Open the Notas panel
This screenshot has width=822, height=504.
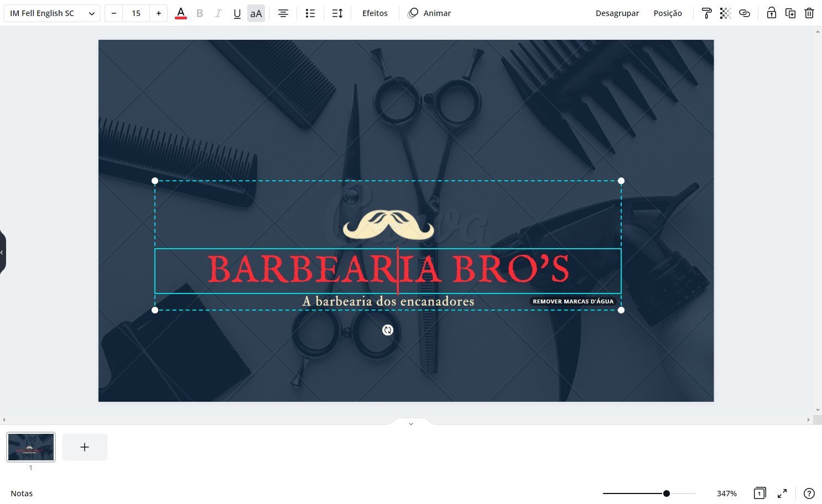click(x=22, y=494)
